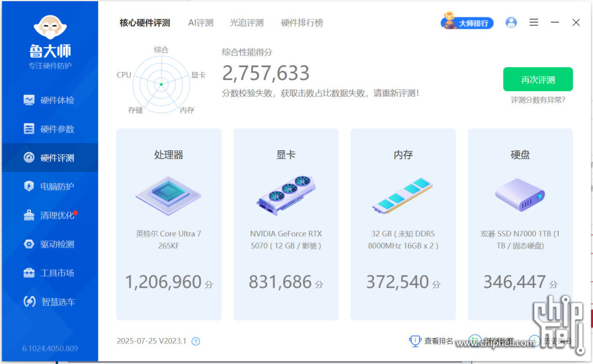Click the 硬盘 score 346,447
Image resolution: width=593 pixels, height=364 pixels.
pyautogui.click(x=515, y=282)
